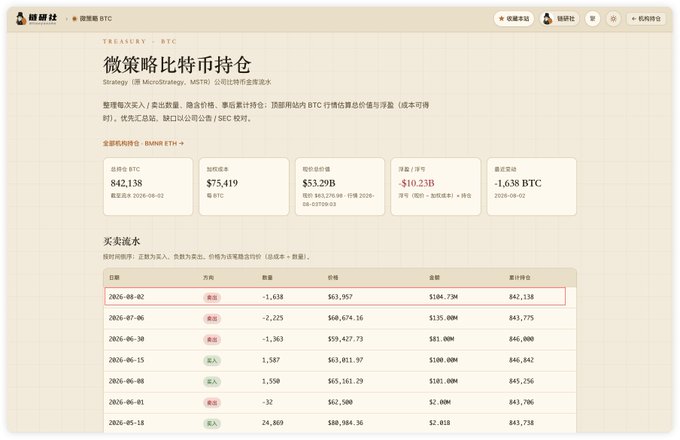Select the 2026-07-06 date cell
This screenshot has height=440, width=680.
(x=126, y=318)
